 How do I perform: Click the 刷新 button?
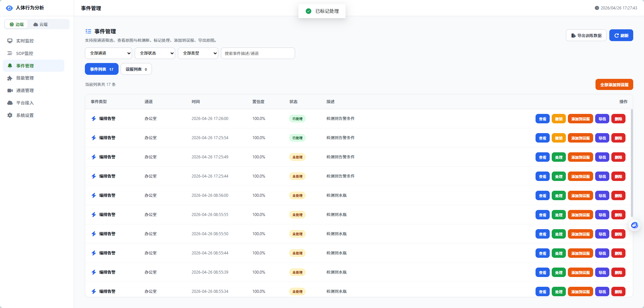(621, 35)
